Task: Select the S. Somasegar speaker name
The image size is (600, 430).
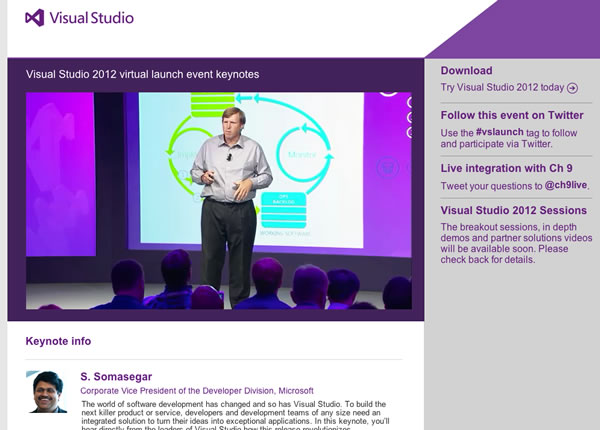Action: coord(116,377)
